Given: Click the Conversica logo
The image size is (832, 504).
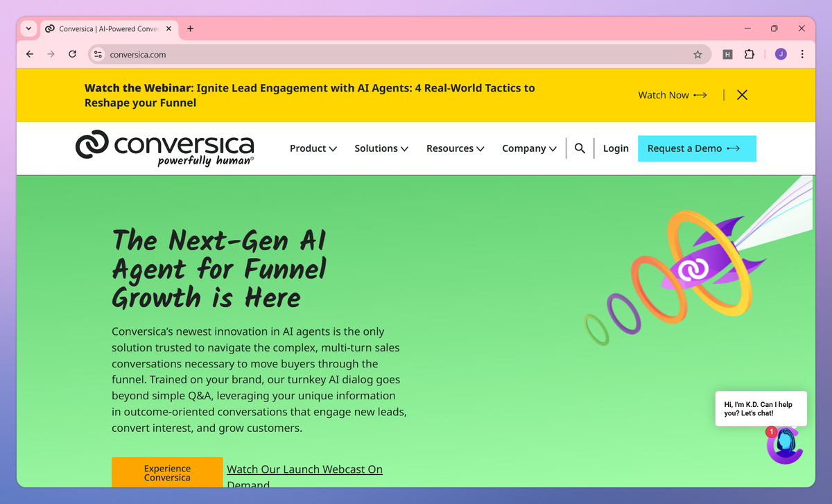Looking at the screenshot, I should (165, 148).
